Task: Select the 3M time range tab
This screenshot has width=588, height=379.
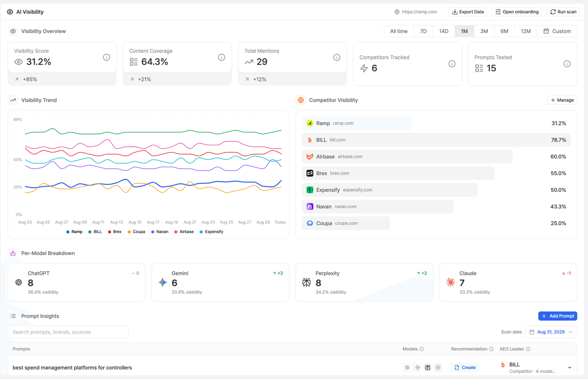Action: click(x=484, y=31)
